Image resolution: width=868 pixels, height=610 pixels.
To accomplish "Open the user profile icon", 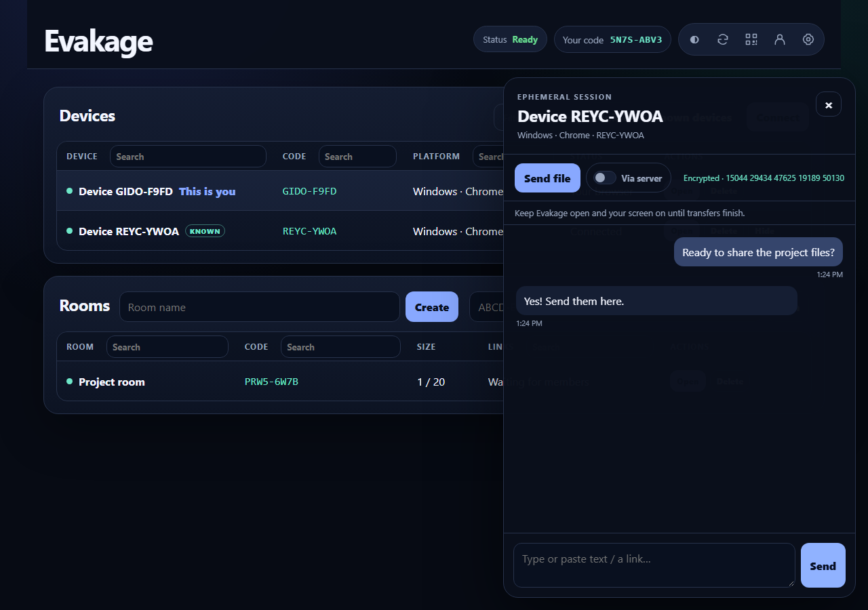I will click(x=780, y=40).
